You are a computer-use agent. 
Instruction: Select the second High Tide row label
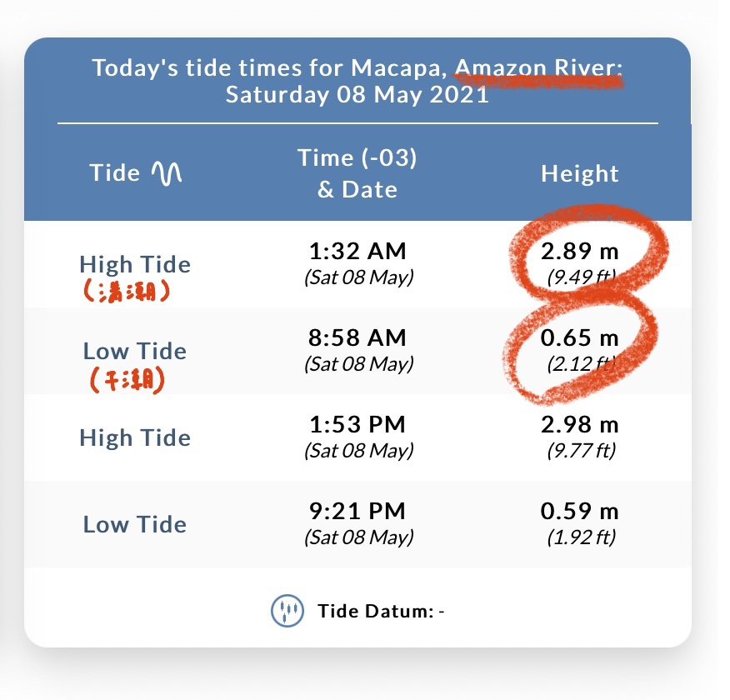135,437
